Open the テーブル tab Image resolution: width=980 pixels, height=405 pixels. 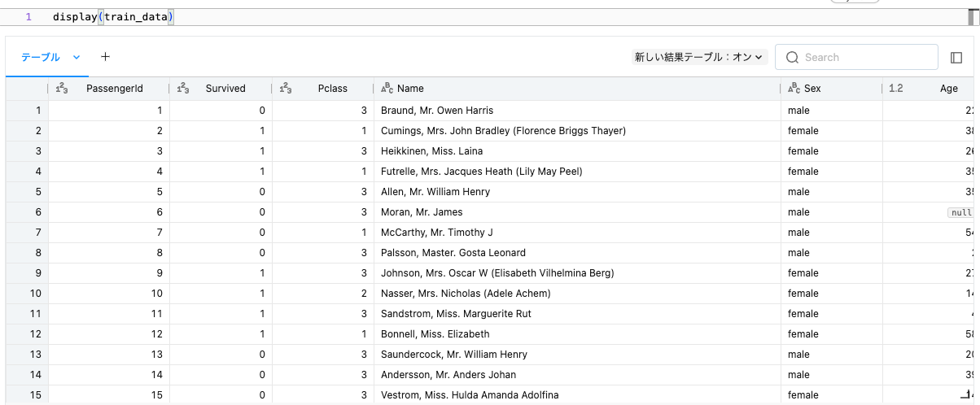click(41, 57)
